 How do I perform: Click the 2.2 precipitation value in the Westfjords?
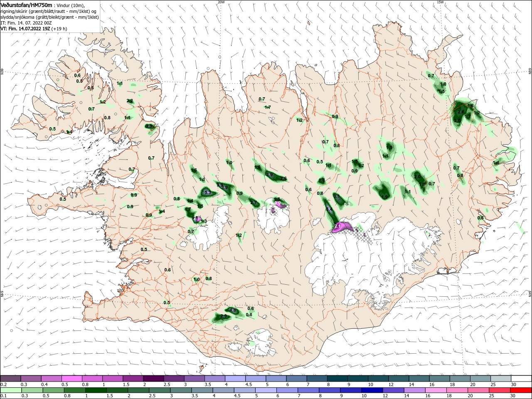130,101
